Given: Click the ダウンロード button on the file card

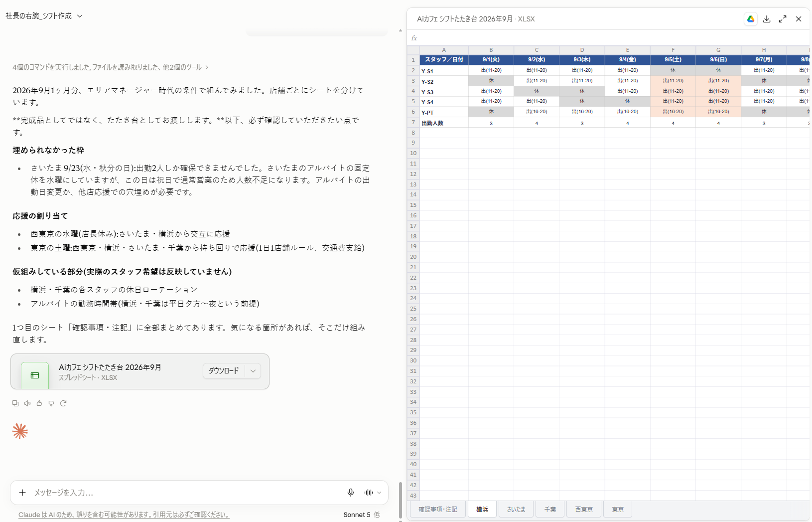Looking at the screenshot, I should [224, 371].
